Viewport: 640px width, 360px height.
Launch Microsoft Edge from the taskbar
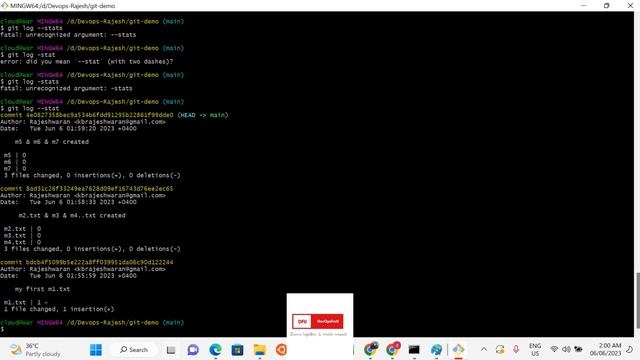pos(215,350)
